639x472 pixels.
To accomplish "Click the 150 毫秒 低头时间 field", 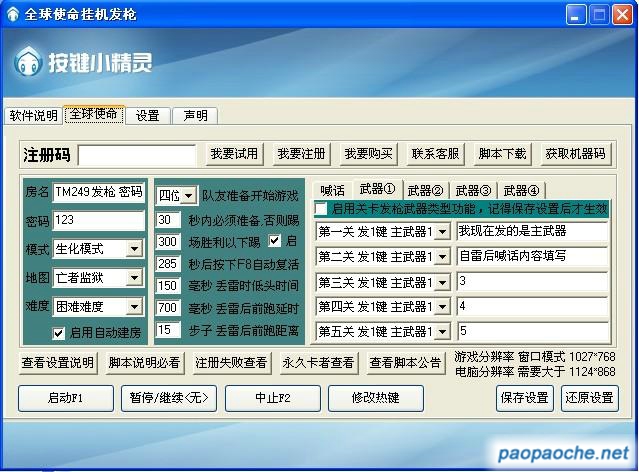I will [x=168, y=286].
